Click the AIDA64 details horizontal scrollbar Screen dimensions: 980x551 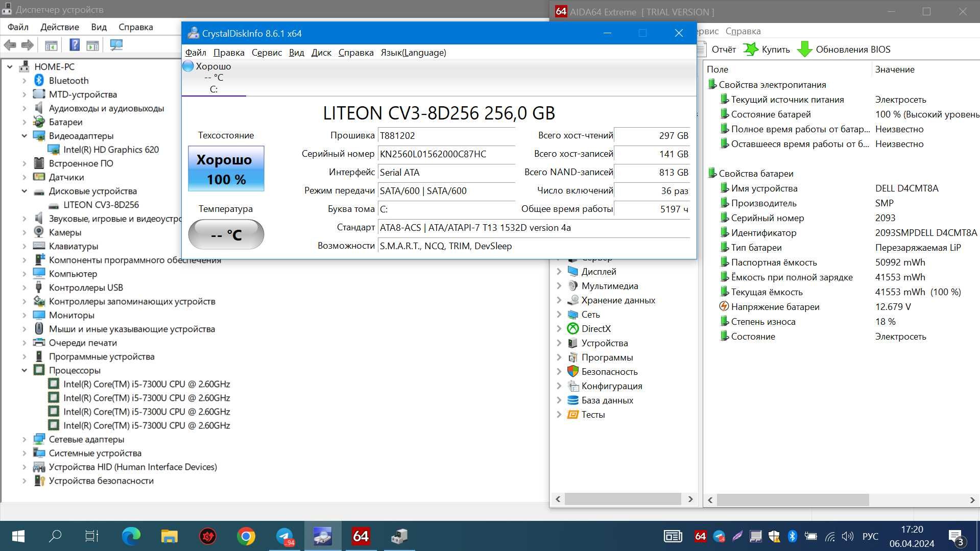793,500
